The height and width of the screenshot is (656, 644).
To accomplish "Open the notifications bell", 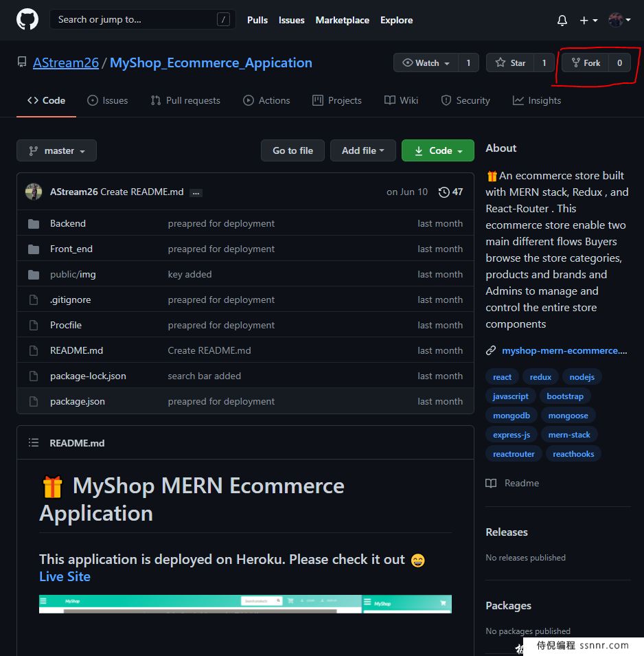I will pyautogui.click(x=562, y=20).
